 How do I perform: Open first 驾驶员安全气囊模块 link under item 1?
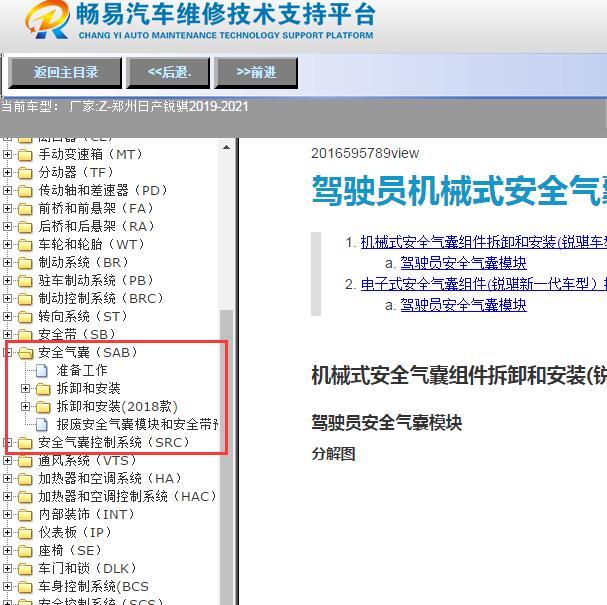463,263
